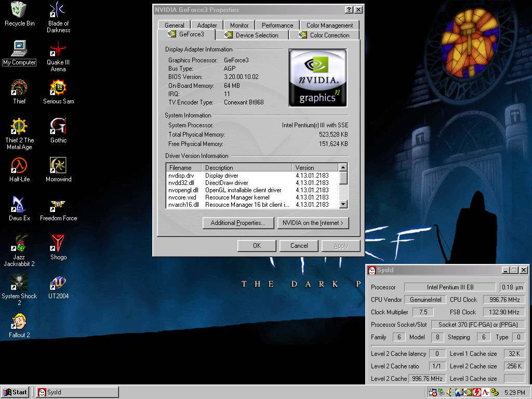Open the Start menu
This screenshot has width=532, height=399.
[x=15, y=392]
